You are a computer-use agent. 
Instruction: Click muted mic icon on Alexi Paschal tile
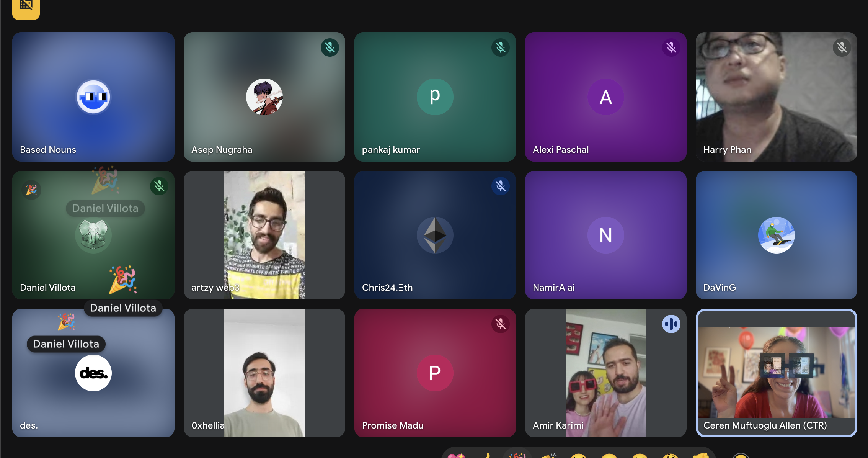click(671, 47)
